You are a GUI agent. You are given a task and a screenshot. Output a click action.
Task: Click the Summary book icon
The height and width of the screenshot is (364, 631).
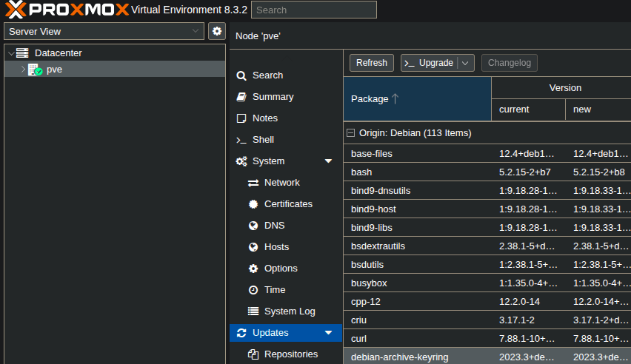[241, 97]
